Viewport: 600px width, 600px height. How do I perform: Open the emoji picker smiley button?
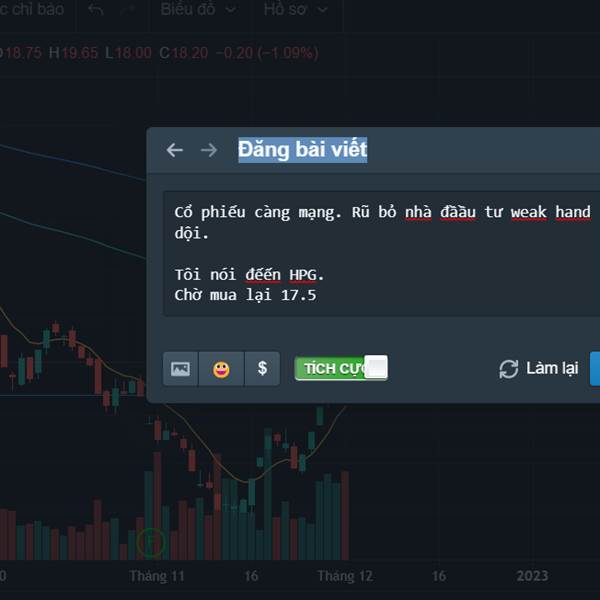(x=221, y=369)
